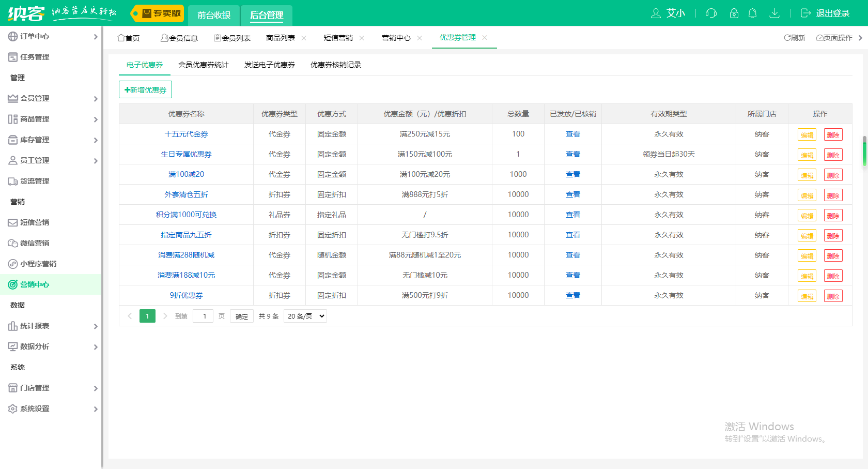
Task: Switch to the 后台管理 tab
Action: [267, 16]
